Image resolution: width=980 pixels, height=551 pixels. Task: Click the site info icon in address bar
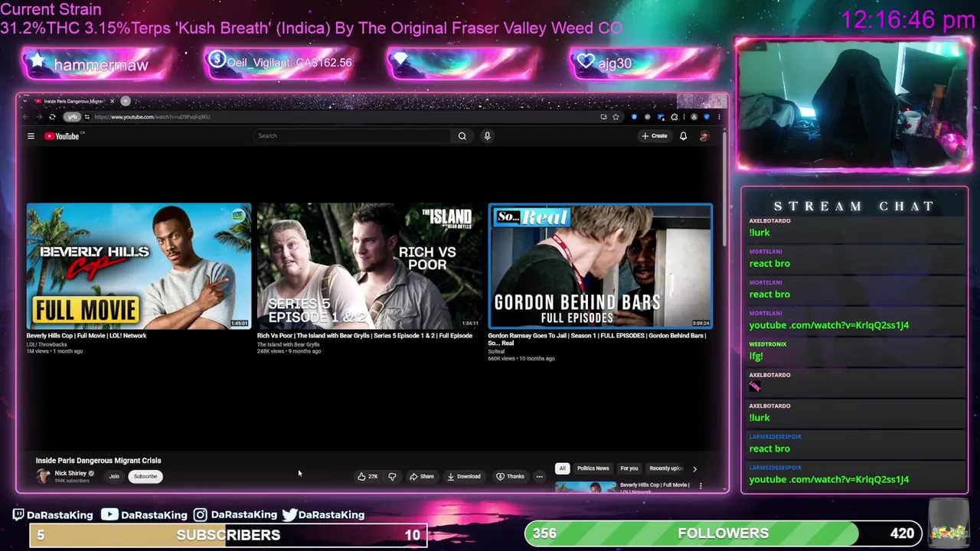point(87,117)
